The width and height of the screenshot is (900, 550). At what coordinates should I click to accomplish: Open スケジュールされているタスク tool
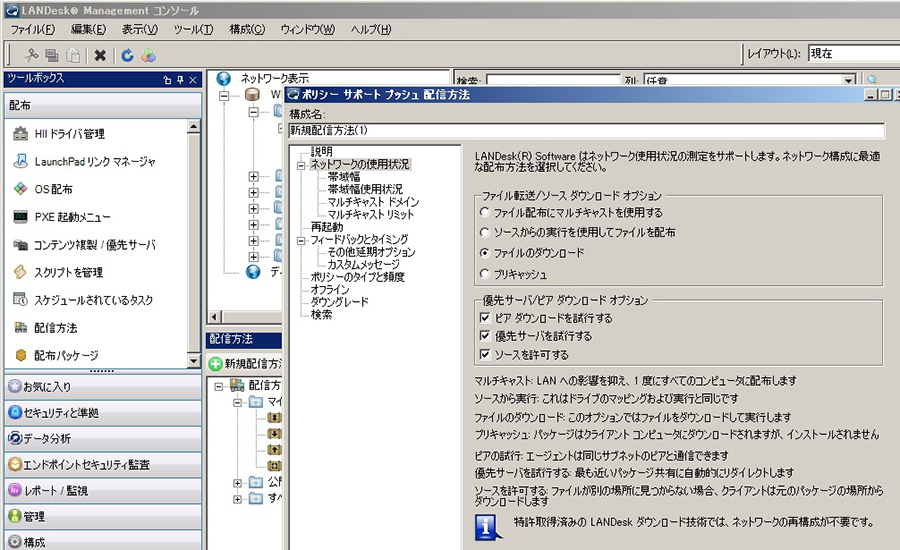pos(93,300)
